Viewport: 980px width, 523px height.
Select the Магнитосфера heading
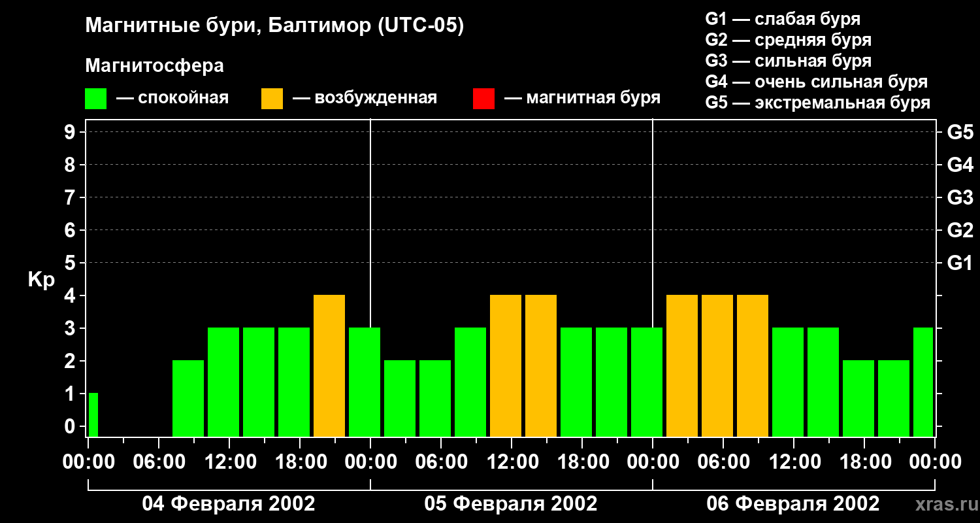point(154,66)
